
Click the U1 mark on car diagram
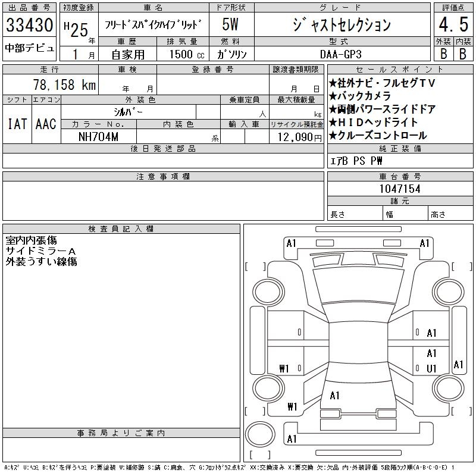431,368
